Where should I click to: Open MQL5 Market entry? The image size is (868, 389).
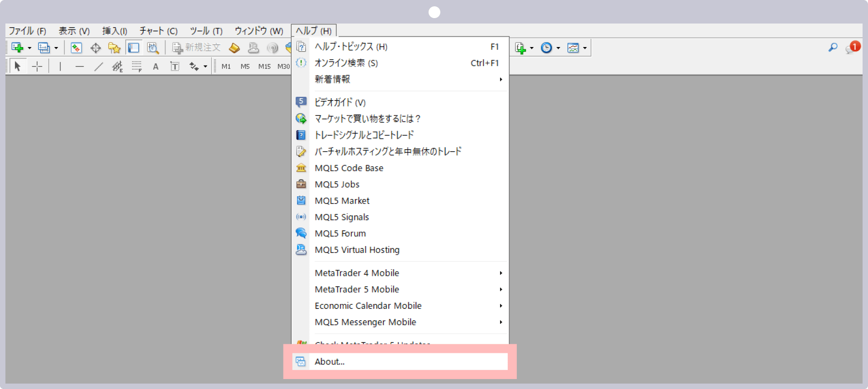point(400,200)
